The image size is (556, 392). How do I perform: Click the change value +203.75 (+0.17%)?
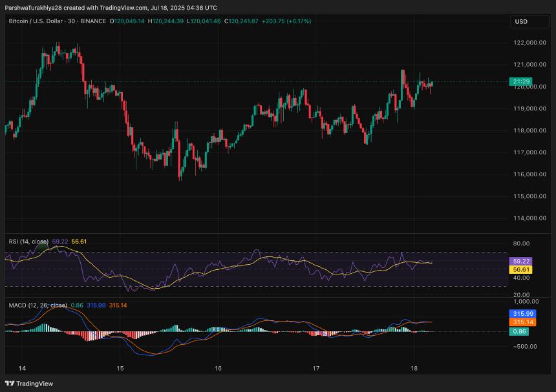[286, 21]
